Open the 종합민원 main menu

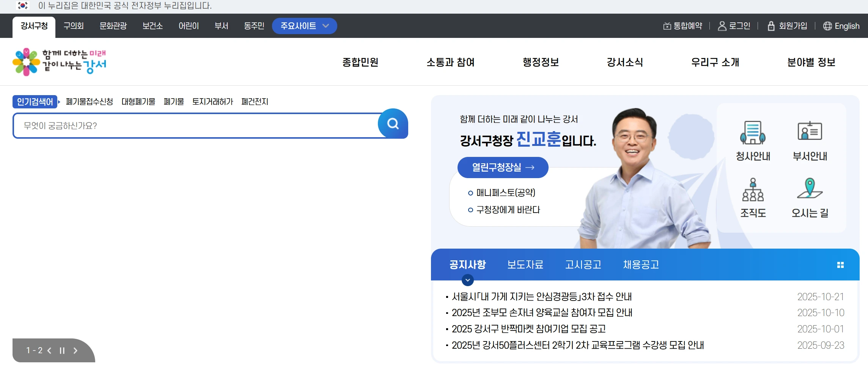click(360, 62)
